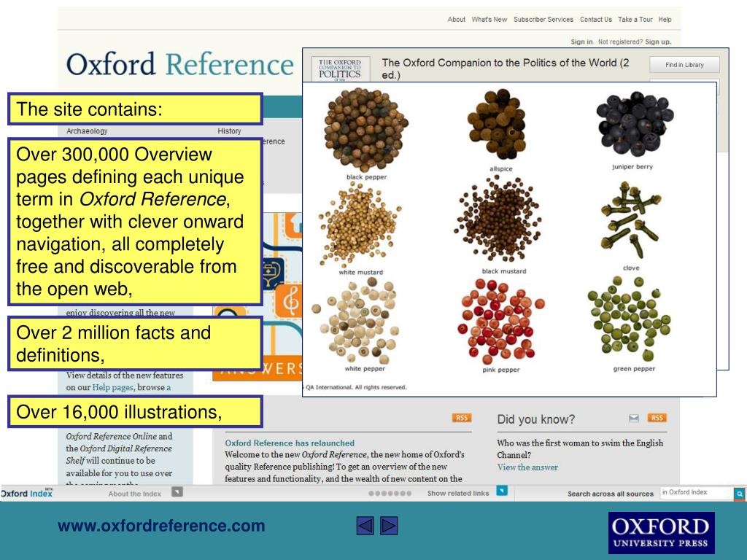The image size is (747, 560).
Task: Click the "About the Index" label
Action: click(x=135, y=494)
